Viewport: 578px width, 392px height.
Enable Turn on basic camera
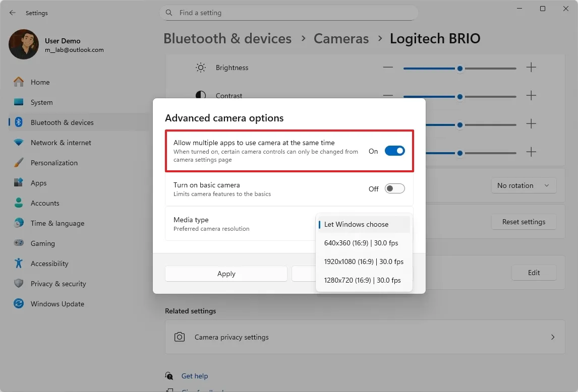[394, 188]
